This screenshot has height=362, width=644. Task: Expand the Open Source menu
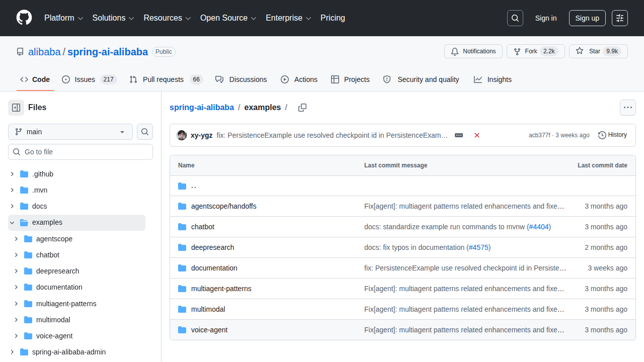tap(228, 18)
